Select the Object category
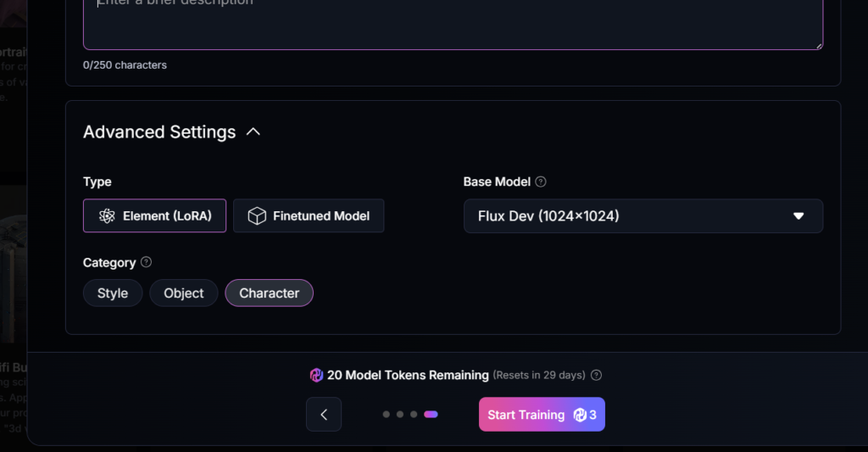The width and height of the screenshot is (868, 452). 184,293
